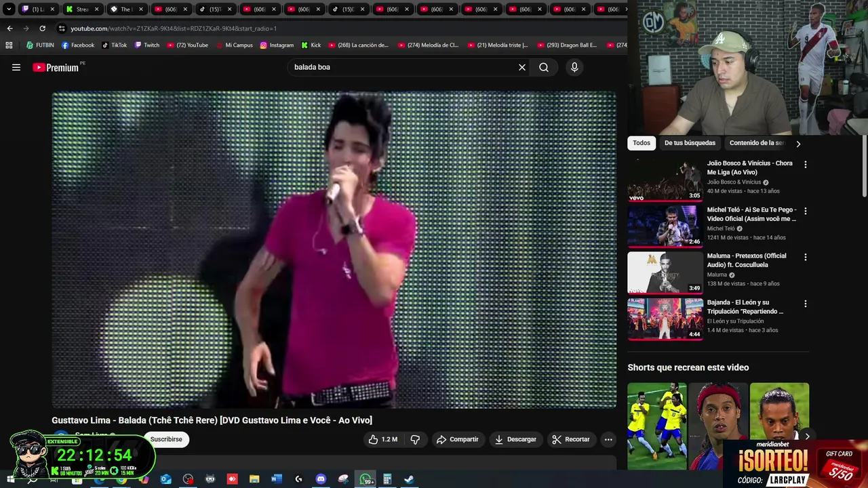
Task: Clear the search text with X icon
Action: click(x=522, y=67)
